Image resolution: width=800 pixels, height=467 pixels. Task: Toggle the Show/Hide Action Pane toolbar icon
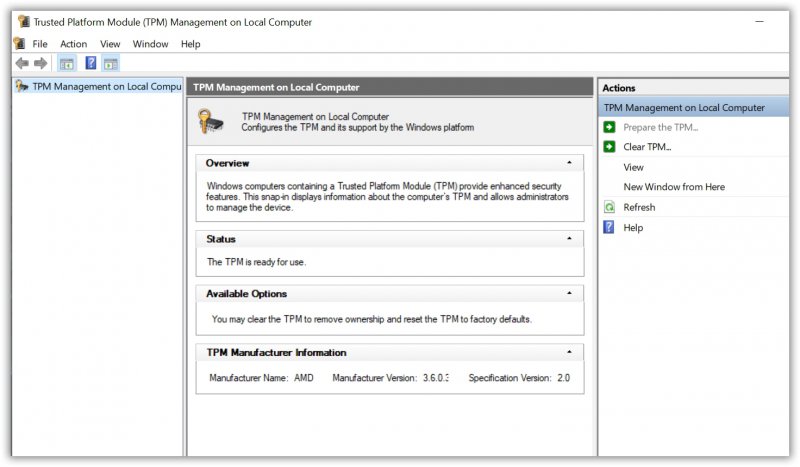(110, 63)
